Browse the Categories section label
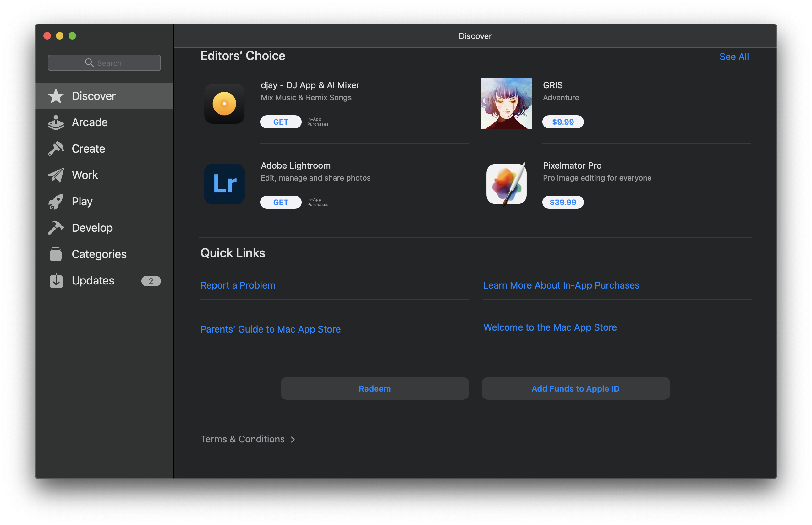The height and width of the screenshot is (525, 812). (99, 254)
